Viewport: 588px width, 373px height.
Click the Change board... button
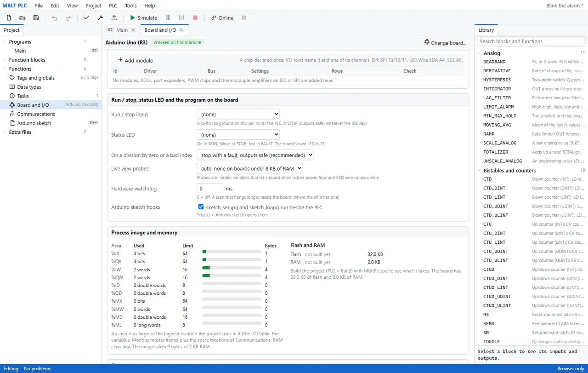(x=445, y=42)
